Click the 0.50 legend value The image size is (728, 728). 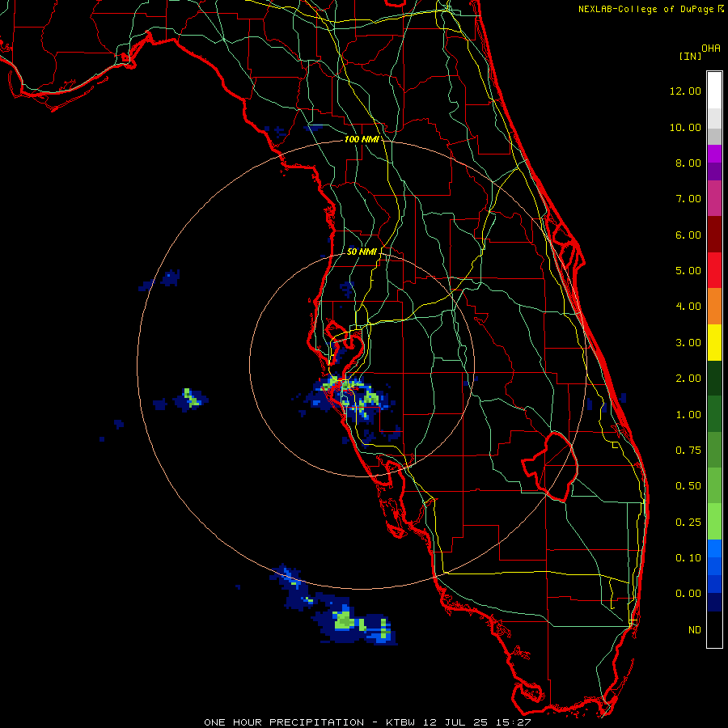click(x=688, y=486)
